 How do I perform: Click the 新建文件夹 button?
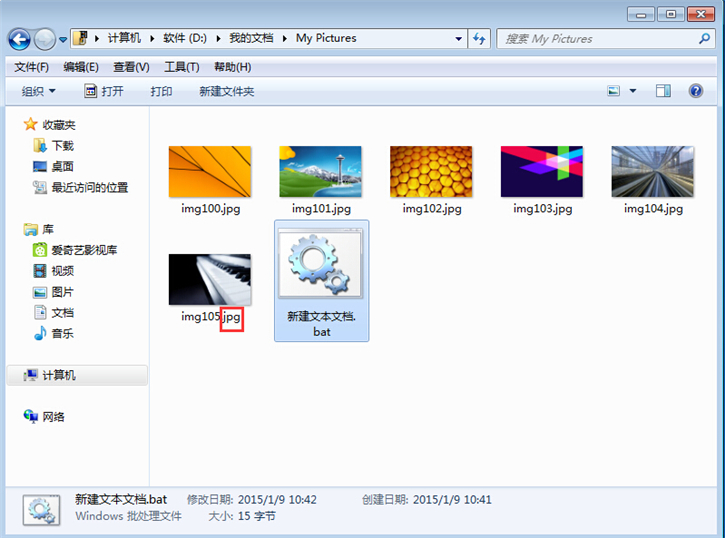coord(226,91)
